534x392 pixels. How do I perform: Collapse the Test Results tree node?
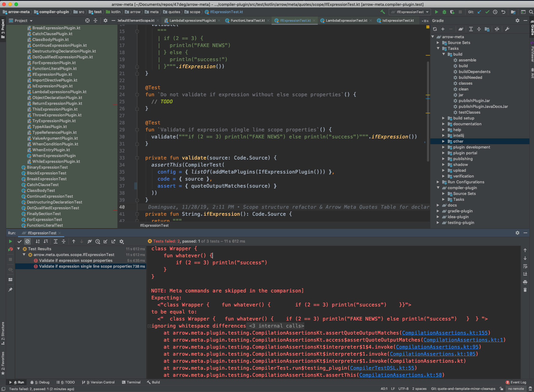pyautogui.click(x=19, y=249)
